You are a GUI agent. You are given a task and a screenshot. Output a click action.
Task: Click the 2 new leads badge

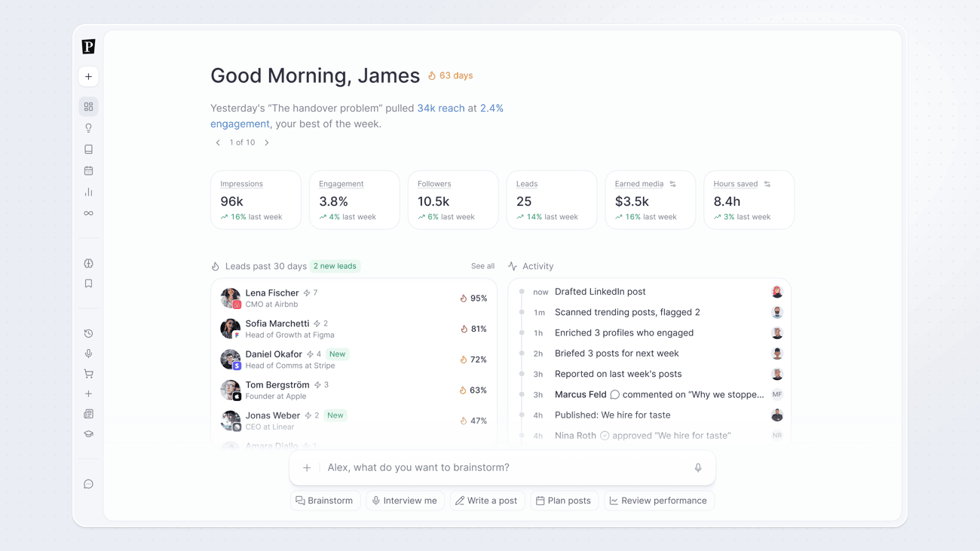click(335, 266)
